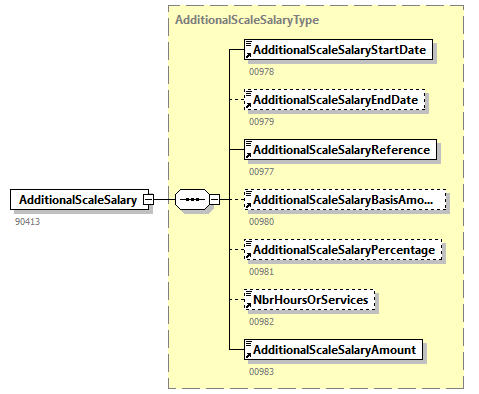Click AdditionalScaleSalaryPercentage reference arrow icon
Screen dimensions: 479x394
(x=248, y=255)
